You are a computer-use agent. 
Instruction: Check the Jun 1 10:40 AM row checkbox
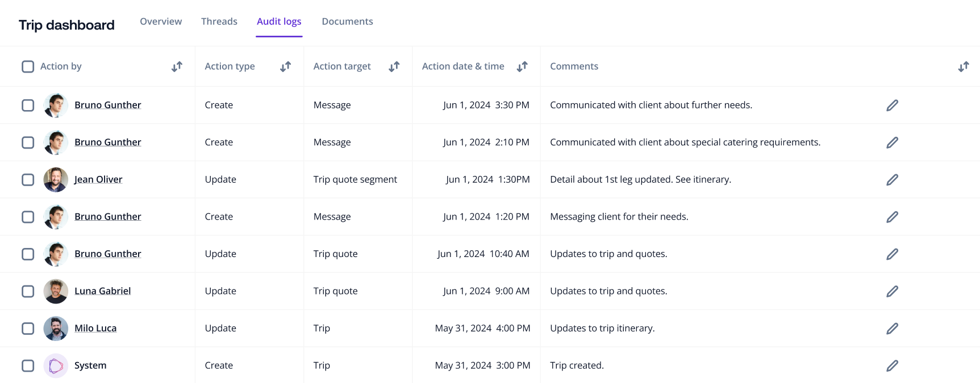click(28, 254)
